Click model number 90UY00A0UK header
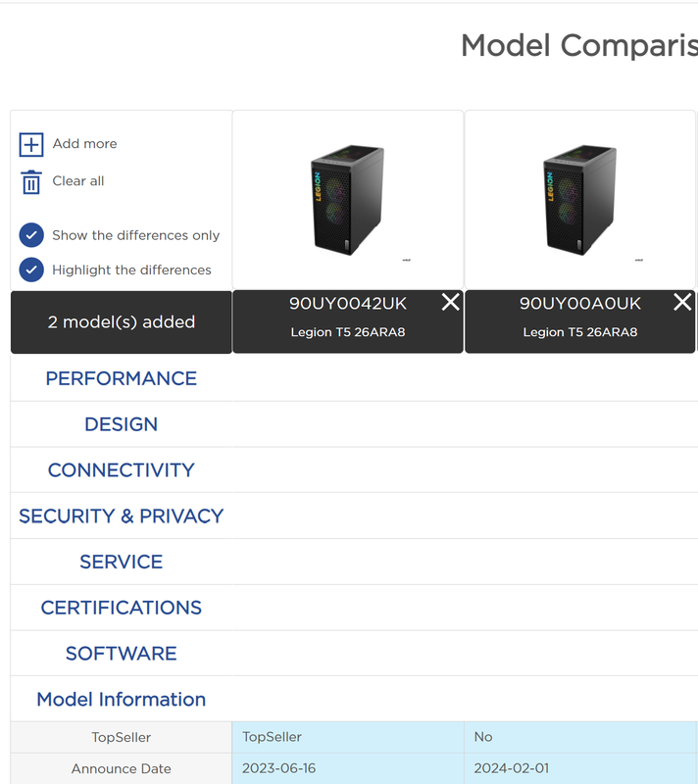Image resolution: width=698 pixels, height=784 pixels. pyautogui.click(x=580, y=304)
